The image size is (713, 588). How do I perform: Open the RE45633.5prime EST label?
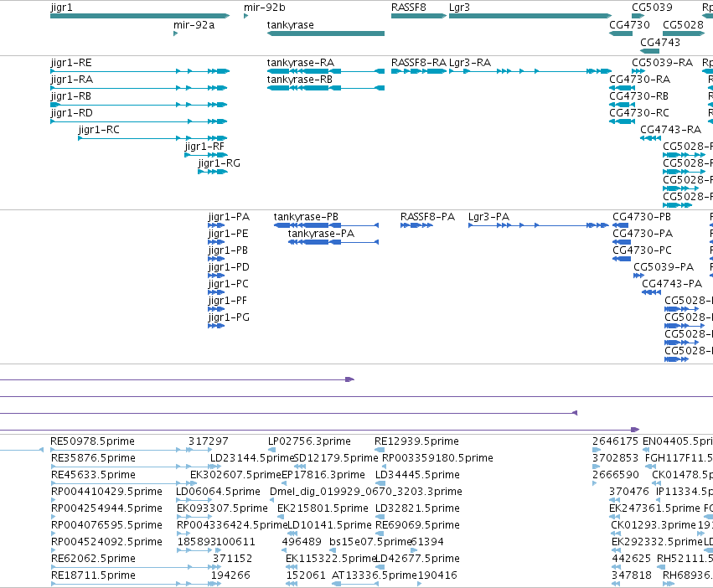point(93,475)
